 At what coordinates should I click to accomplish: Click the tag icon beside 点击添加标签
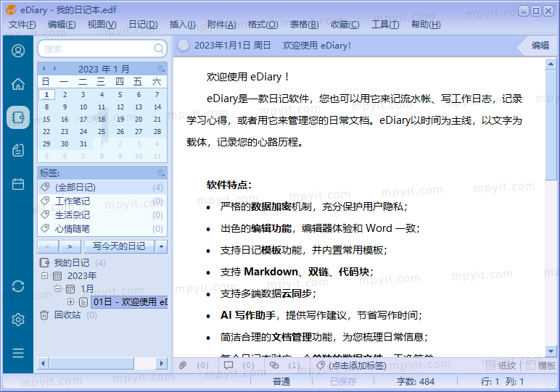tap(321, 365)
